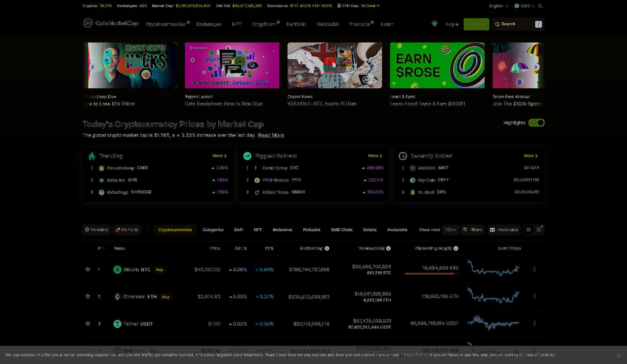The width and height of the screenshot is (627, 364).
Task: Open Sabre report January 2022 thumbnail
Action: 232,65
